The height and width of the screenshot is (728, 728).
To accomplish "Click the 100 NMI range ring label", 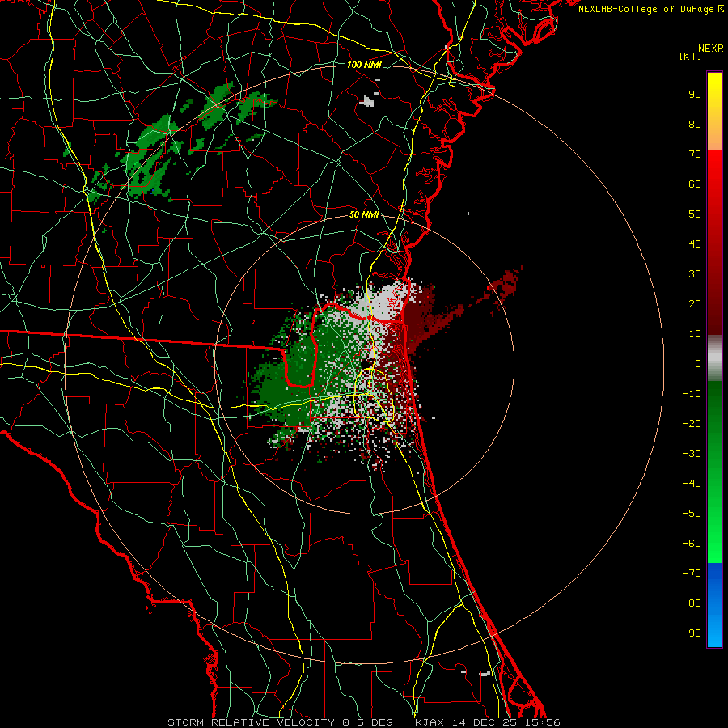I will [364, 65].
